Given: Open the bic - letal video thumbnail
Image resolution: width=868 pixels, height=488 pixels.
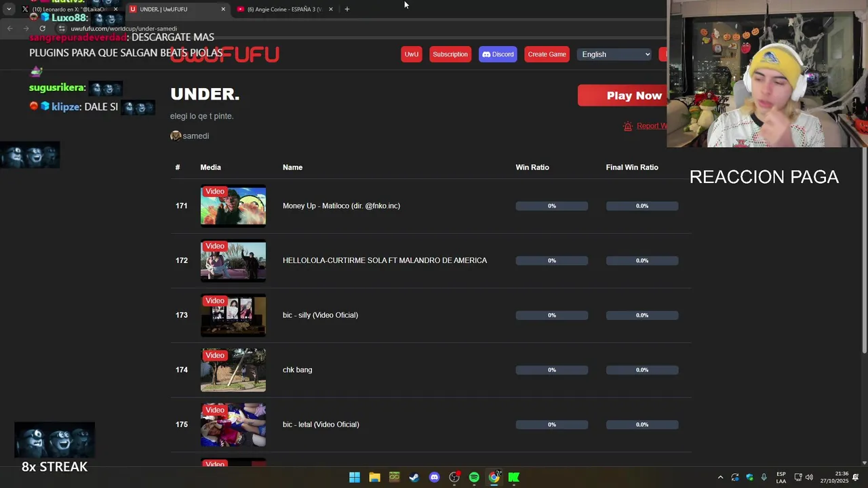Looking at the screenshot, I should pos(233,424).
